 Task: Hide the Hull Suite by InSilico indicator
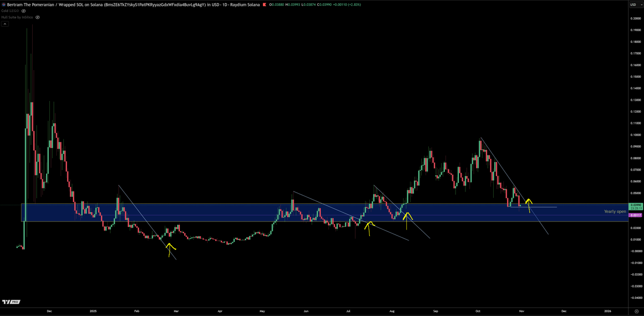point(38,17)
